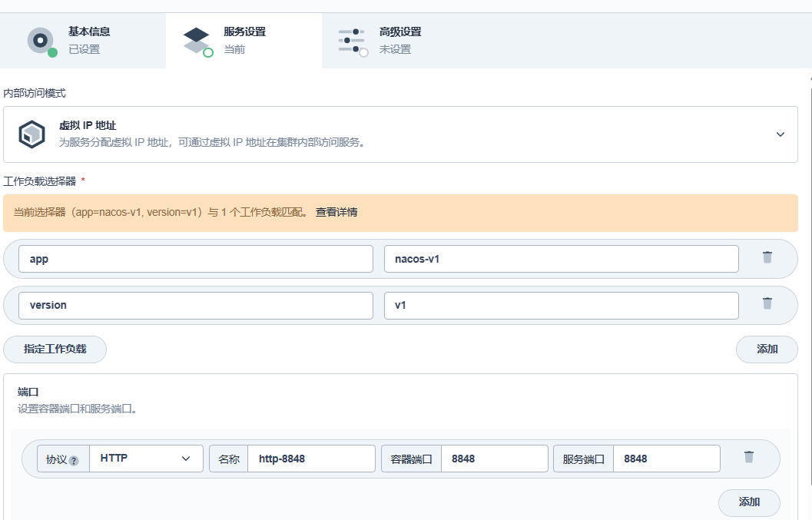Click the 服务设置 layers icon
The height and width of the screenshot is (520, 812).
click(x=197, y=40)
